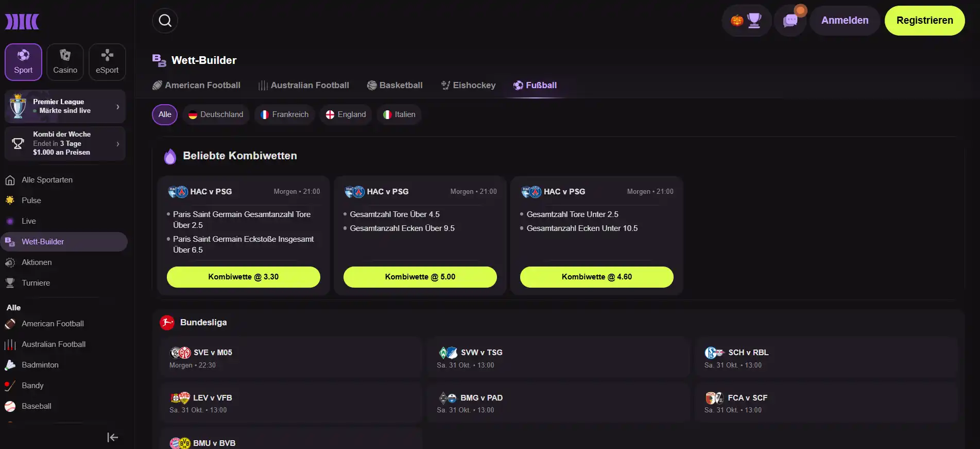Filter matches by Italien
Image resolution: width=980 pixels, height=449 pixels.
tap(399, 114)
